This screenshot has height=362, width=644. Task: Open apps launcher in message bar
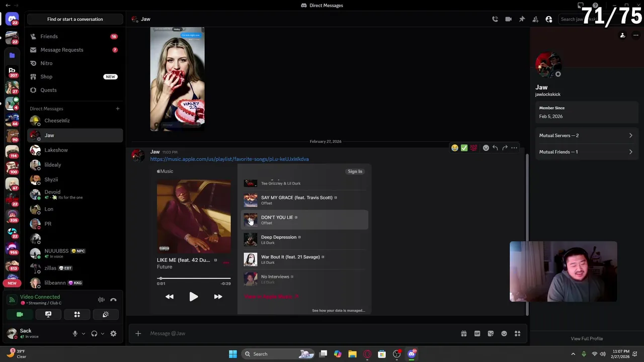point(517,333)
